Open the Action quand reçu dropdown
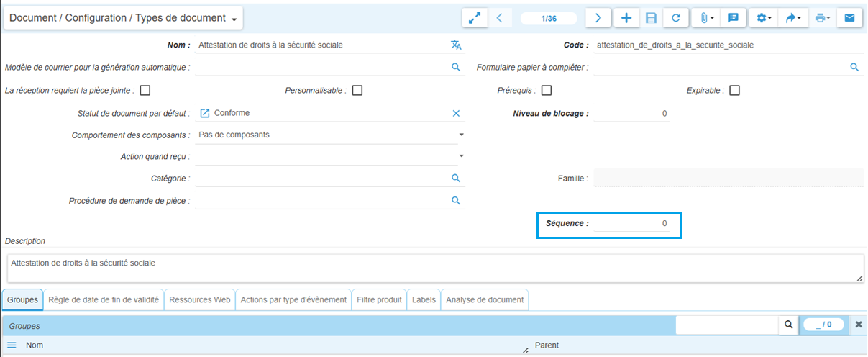Viewport: 868px width, 357px height. coord(461,155)
